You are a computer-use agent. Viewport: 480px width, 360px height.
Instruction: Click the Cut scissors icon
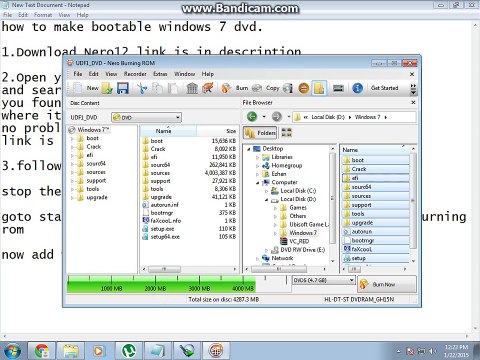pos(142,88)
